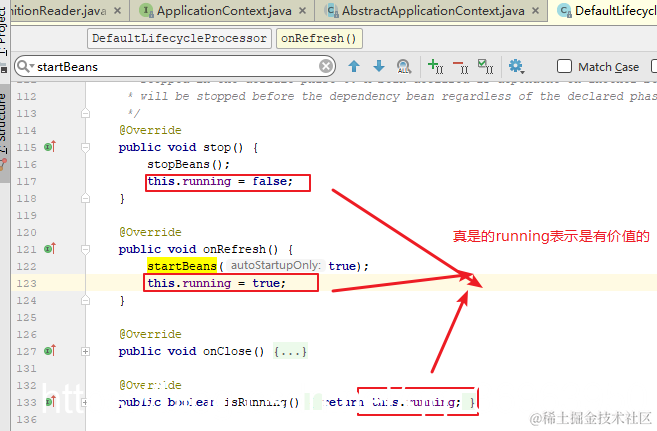Image resolution: width=657 pixels, height=431 pixels.
Task: Switch to AbstractApplicationContext.java tab
Action: pyautogui.click(x=433, y=11)
